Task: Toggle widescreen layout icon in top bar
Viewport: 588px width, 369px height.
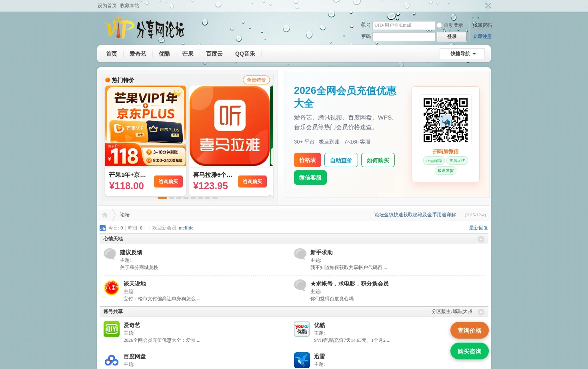Action: click(x=488, y=6)
